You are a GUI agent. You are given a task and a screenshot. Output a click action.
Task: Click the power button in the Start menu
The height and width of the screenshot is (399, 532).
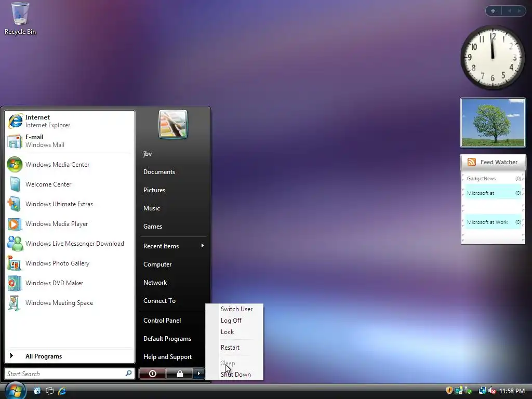click(x=152, y=374)
